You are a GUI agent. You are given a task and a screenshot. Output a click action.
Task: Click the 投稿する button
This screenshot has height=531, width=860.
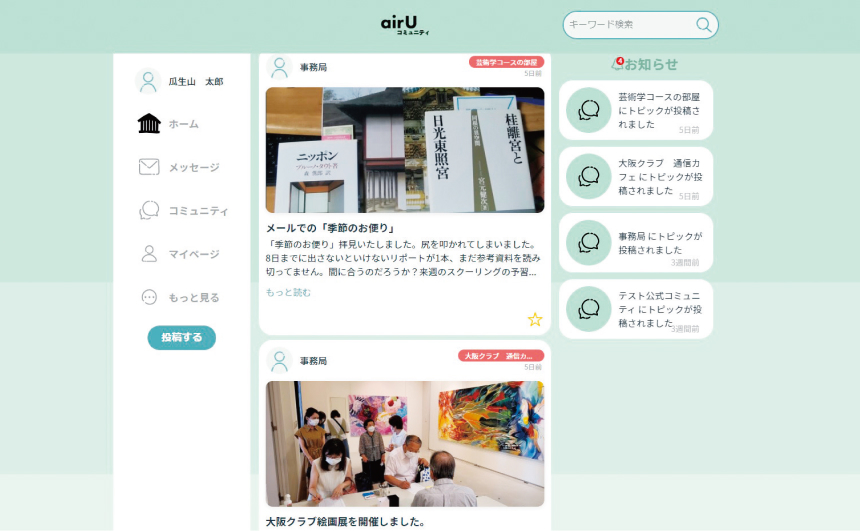182,337
